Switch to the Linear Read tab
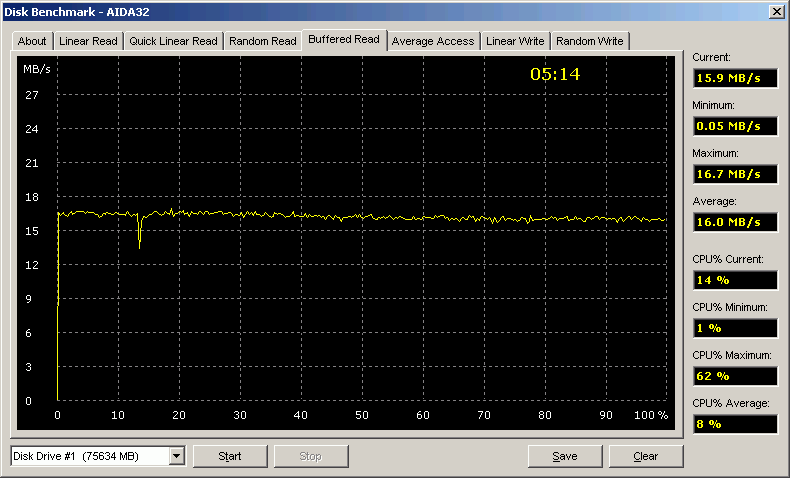 [88, 41]
